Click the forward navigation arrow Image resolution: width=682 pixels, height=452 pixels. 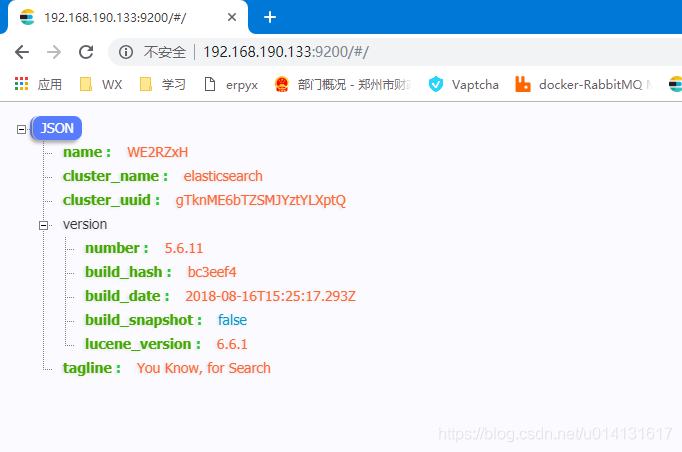(54, 52)
